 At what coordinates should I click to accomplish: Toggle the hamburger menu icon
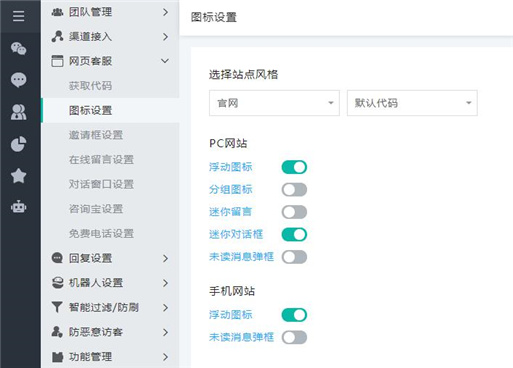(x=19, y=16)
